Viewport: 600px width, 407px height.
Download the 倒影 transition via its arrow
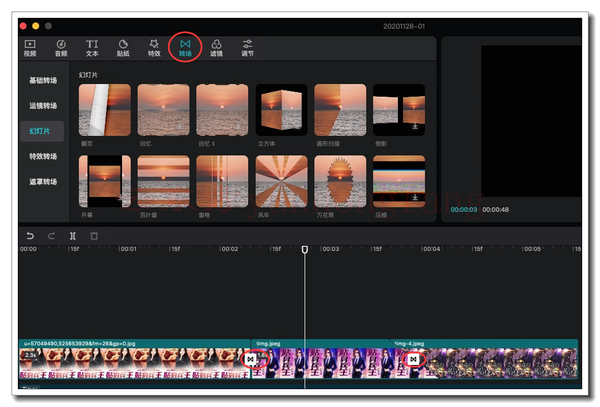click(415, 127)
